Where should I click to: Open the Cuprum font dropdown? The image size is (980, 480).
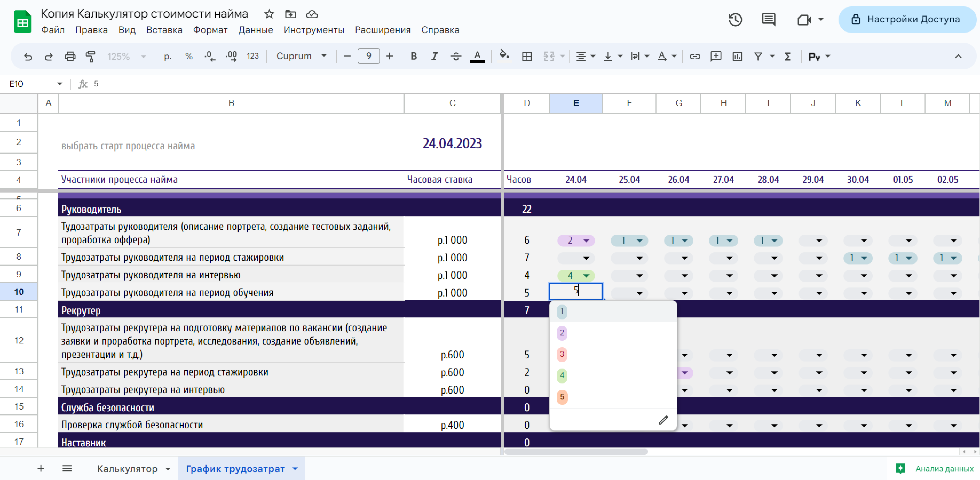tap(301, 56)
